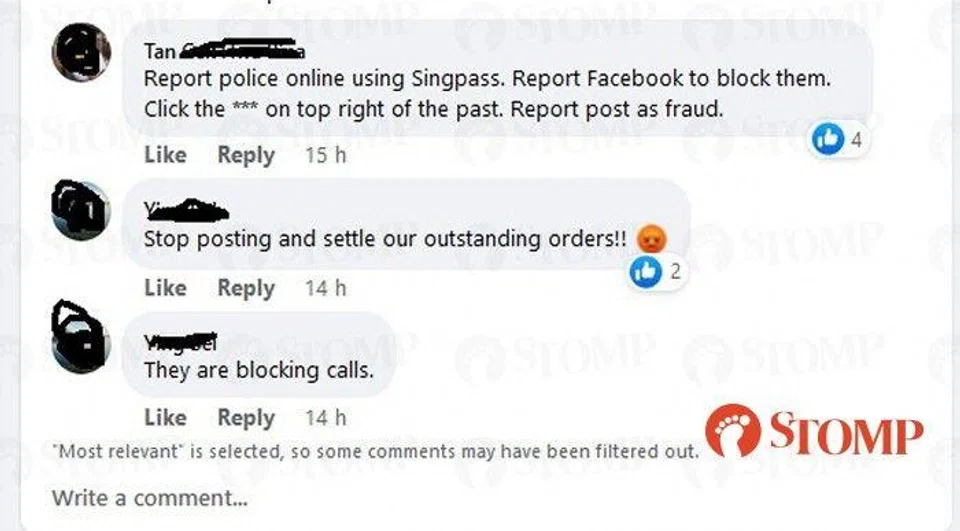This screenshot has height=531, width=960.
Task: Click in the 'Write a comment...' field
Action: [478, 498]
